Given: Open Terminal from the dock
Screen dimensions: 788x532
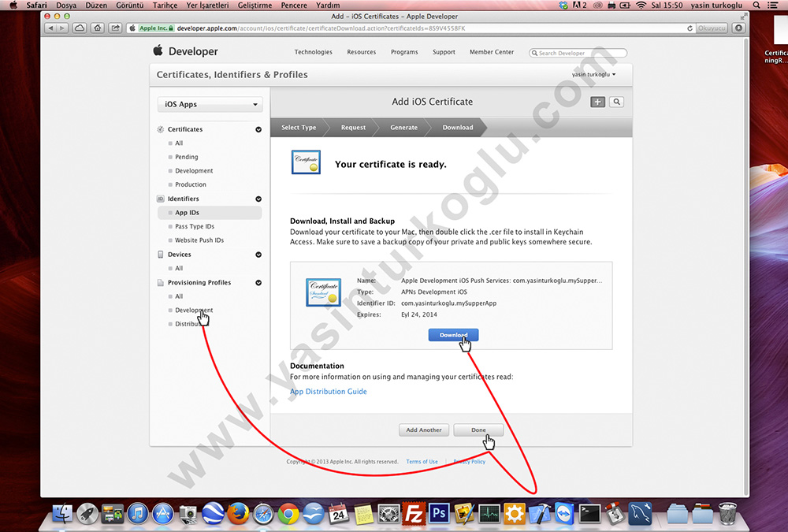Looking at the screenshot, I should click(x=590, y=514).
